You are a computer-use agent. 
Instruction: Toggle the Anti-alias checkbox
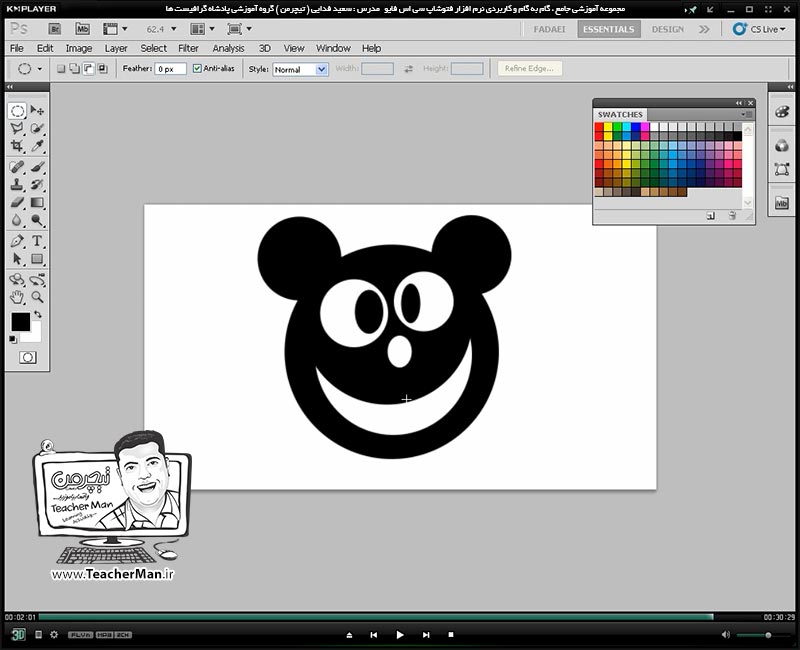(x=197, y=68)
